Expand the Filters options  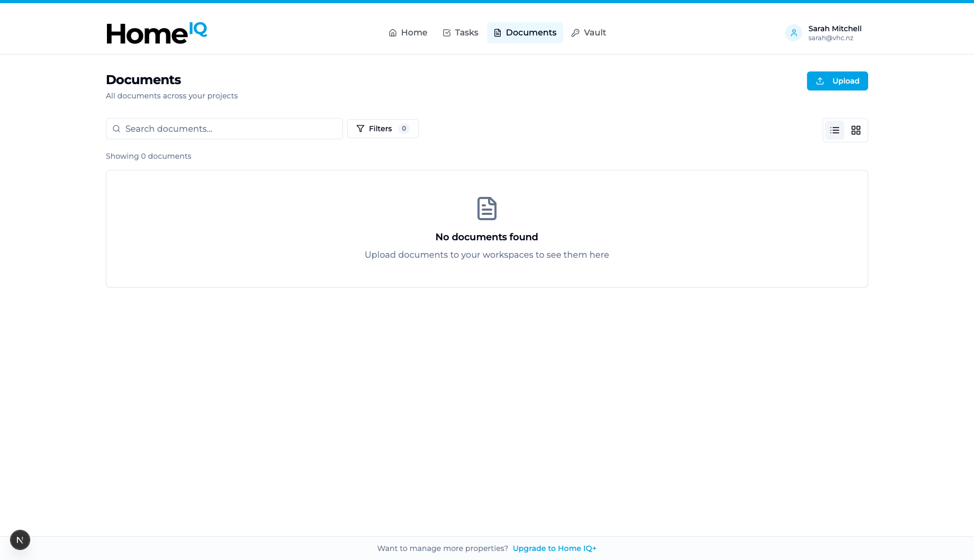pos(381,129)
